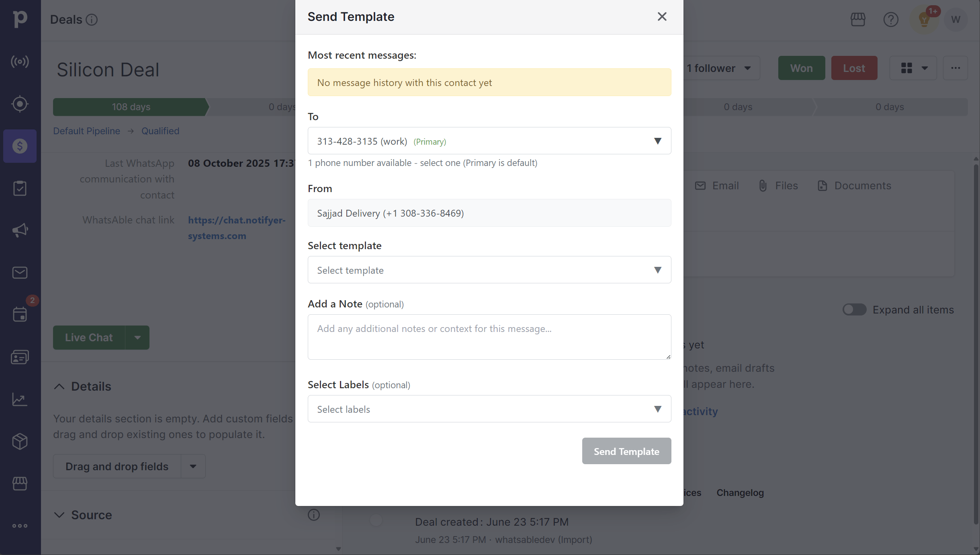This screenshot has width=980, height=555.
Task: Open the Drag and drop fields arrow
Action: [x=193, y=466]
